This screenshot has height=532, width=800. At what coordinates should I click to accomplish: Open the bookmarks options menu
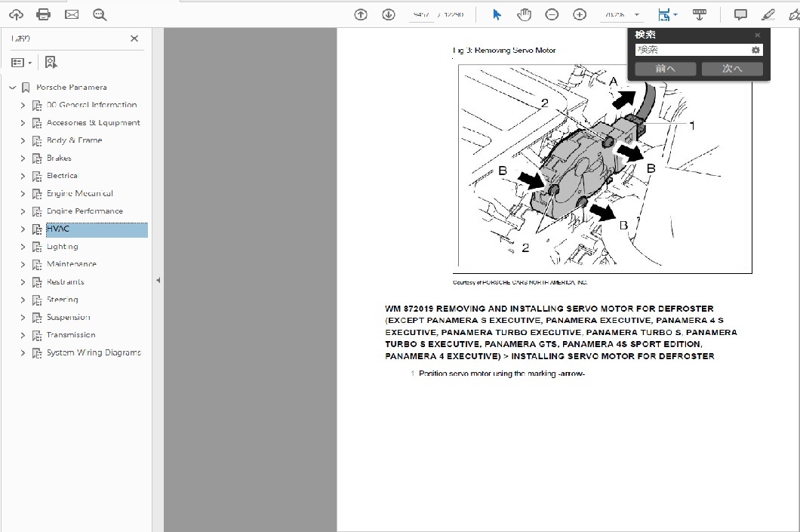point(21,62)
